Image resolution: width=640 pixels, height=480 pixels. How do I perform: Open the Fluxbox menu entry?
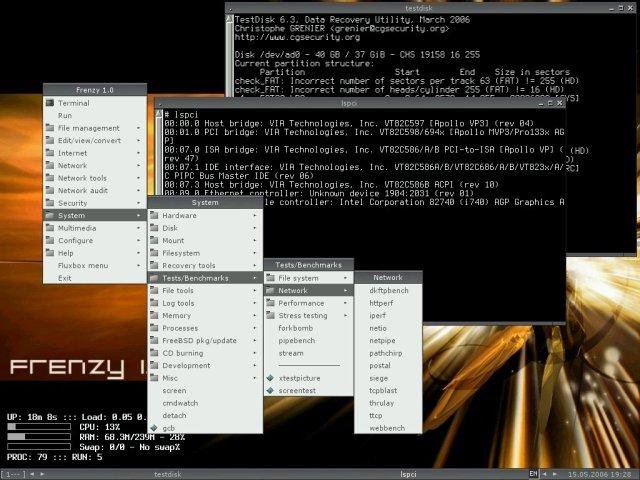83,265
